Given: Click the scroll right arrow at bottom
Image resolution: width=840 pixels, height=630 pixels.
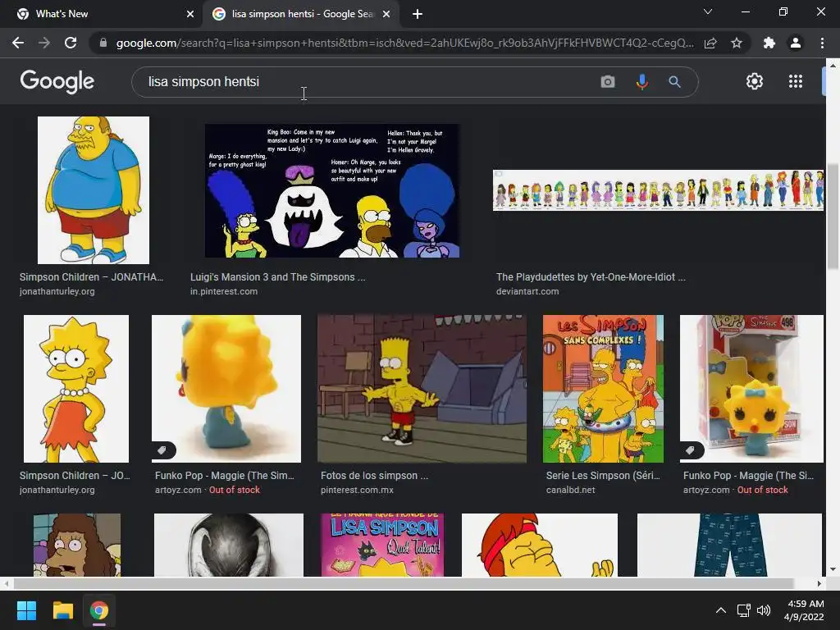Looking at the screenshot, I should (819, 583).
